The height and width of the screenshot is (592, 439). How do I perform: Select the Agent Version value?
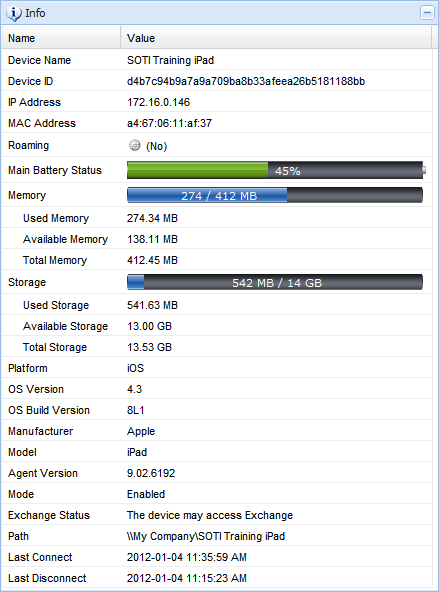click(151, 473)
